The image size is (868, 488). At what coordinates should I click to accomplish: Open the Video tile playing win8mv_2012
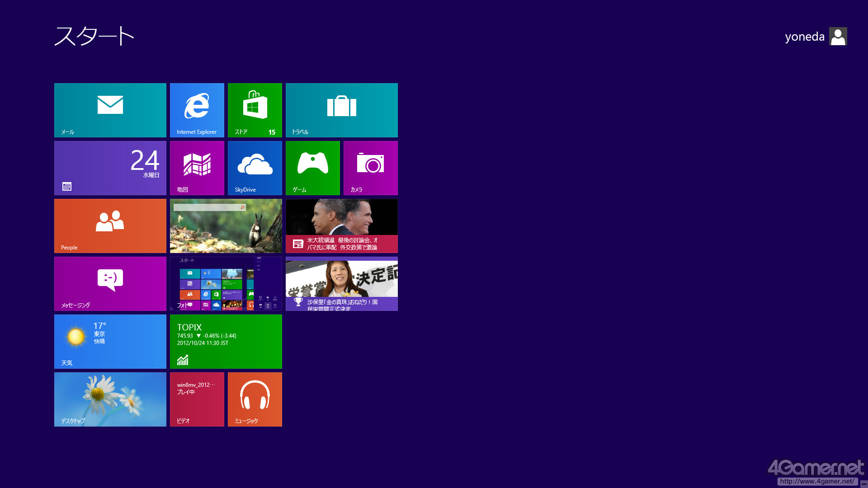pyautogui.click(x=197, y=399)
